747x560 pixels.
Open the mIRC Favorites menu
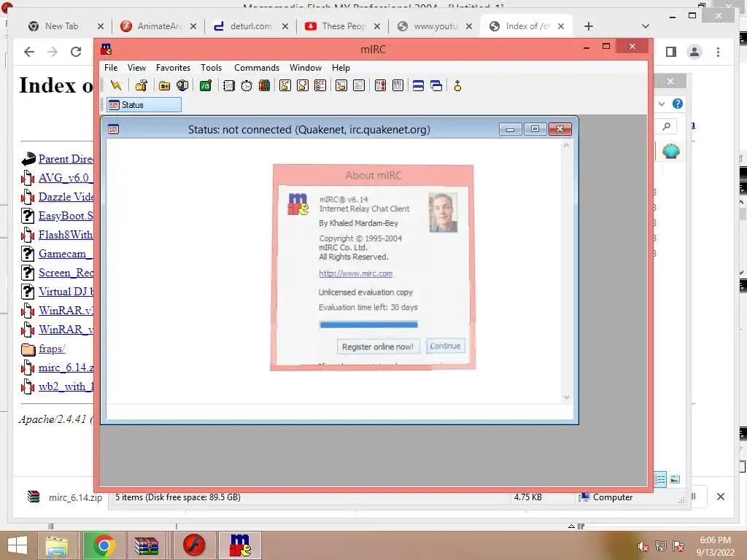pos(173,68)
